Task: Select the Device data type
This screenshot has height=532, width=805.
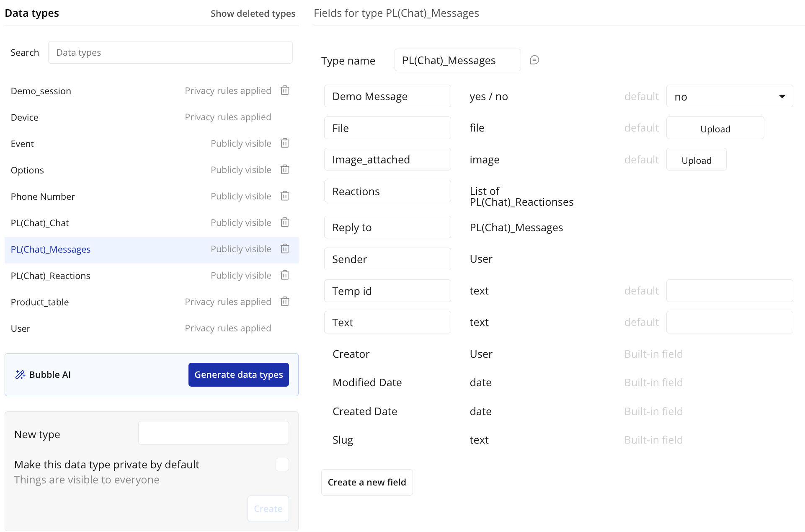Action: (25, 117)
